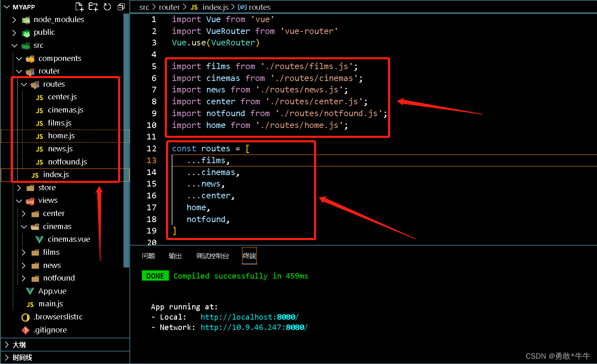Refresh the explorer with the refresh icon
Image resolution: width=597 pixels, height=364 pixels.
point(107,7)
